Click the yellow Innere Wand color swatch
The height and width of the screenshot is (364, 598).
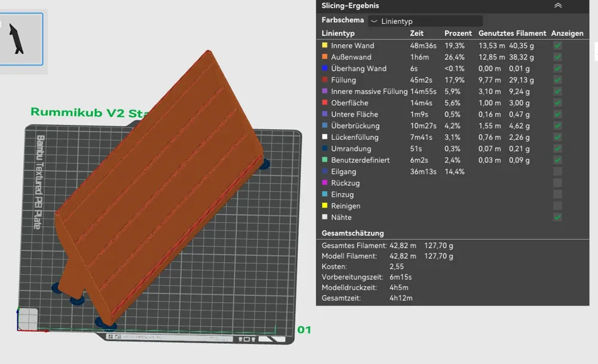(325, 45)
